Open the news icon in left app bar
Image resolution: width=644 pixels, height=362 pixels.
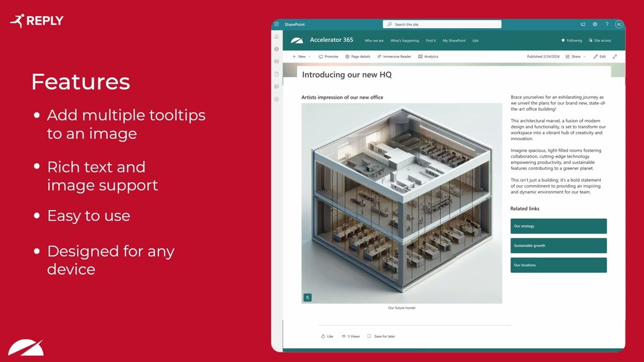[x=276, y=61]
